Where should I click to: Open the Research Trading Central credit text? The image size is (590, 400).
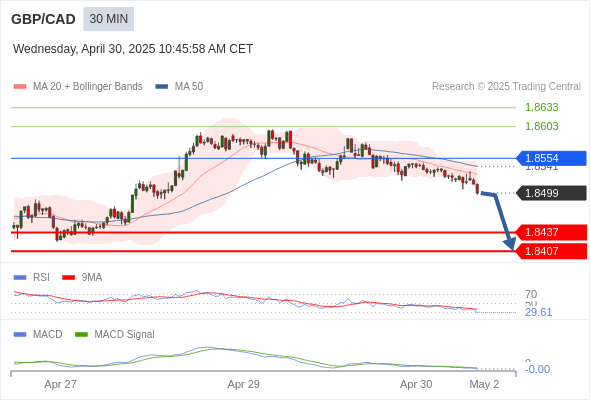click(x=506, y=87)
